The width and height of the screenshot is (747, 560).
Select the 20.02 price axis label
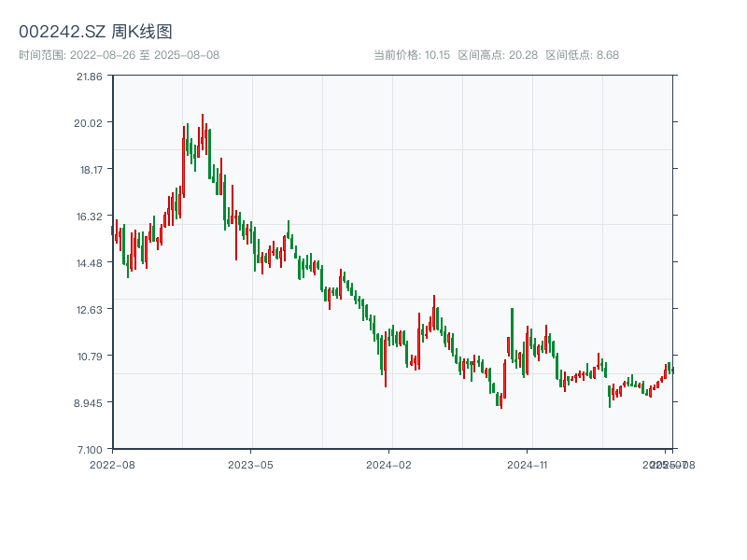(x=90, y=122)
